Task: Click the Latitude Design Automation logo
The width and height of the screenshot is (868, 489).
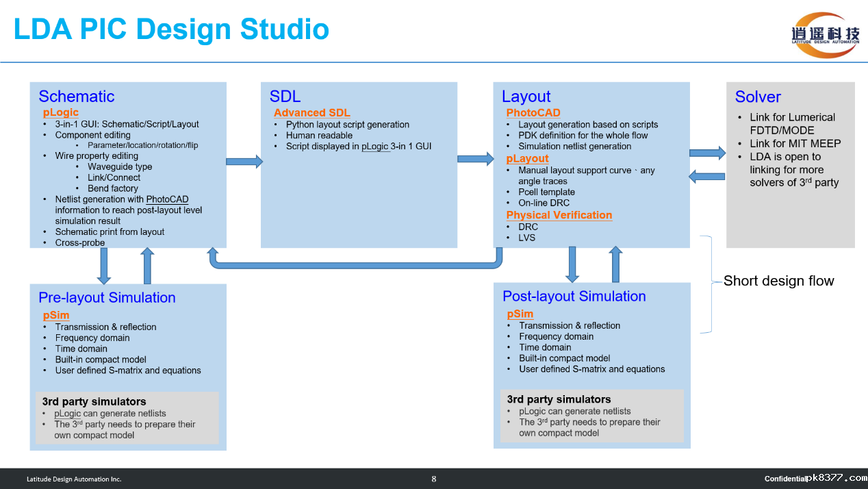Action: [825, 34]
